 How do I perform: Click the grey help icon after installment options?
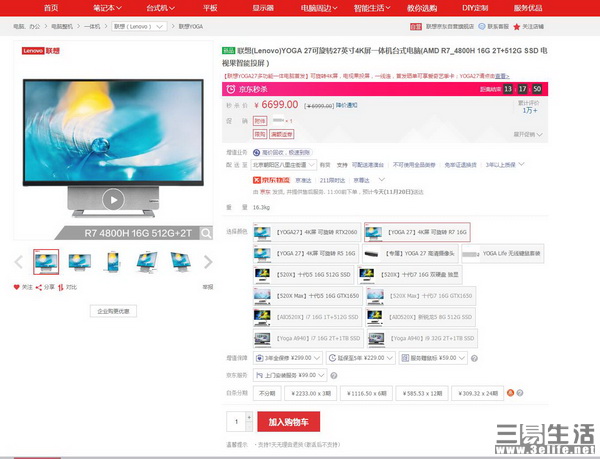[x=520, y=393]
